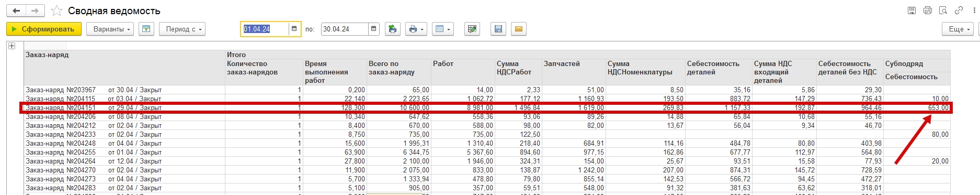Click the subcontract value 20,00
980x195 pixels.
[x=917, y=161]
